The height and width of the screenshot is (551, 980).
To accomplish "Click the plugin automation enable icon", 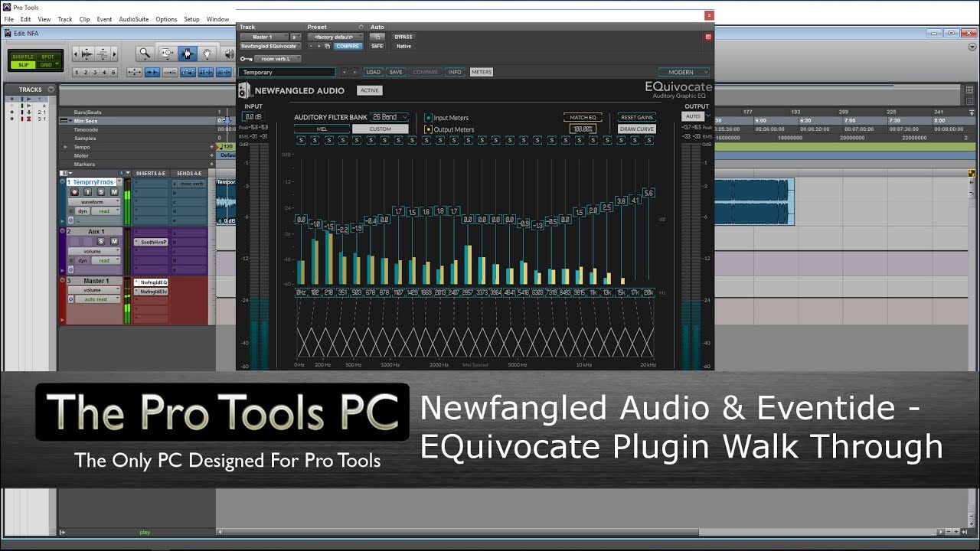I will (x=377, y=37).
